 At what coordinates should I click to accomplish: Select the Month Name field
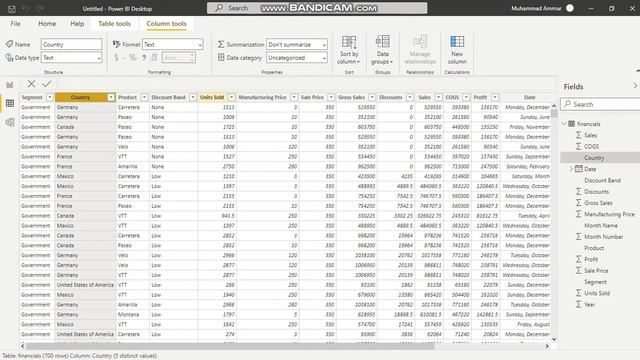[x=601, y=225]
